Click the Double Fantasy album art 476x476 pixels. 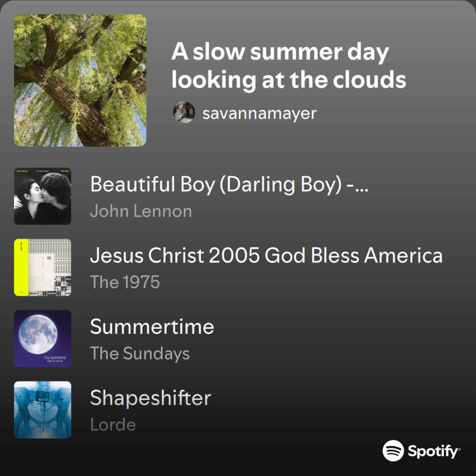point(43,196)
